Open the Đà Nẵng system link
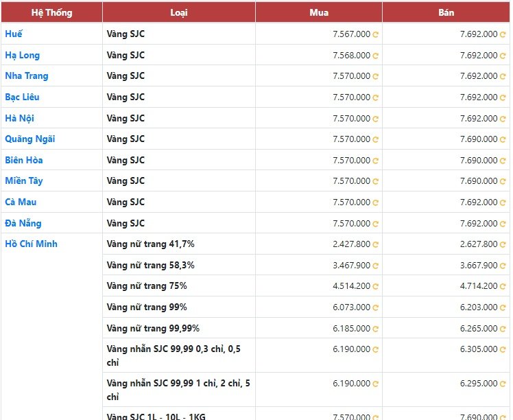Viewport: 513px width, 420px height. pyautogui.click(x=23, y=223)
